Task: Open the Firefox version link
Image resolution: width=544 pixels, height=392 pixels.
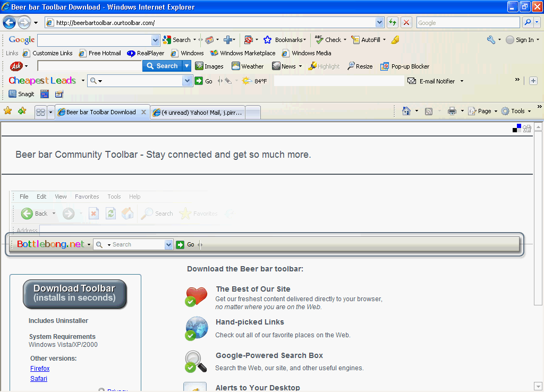Action: (x=40, y=368)
